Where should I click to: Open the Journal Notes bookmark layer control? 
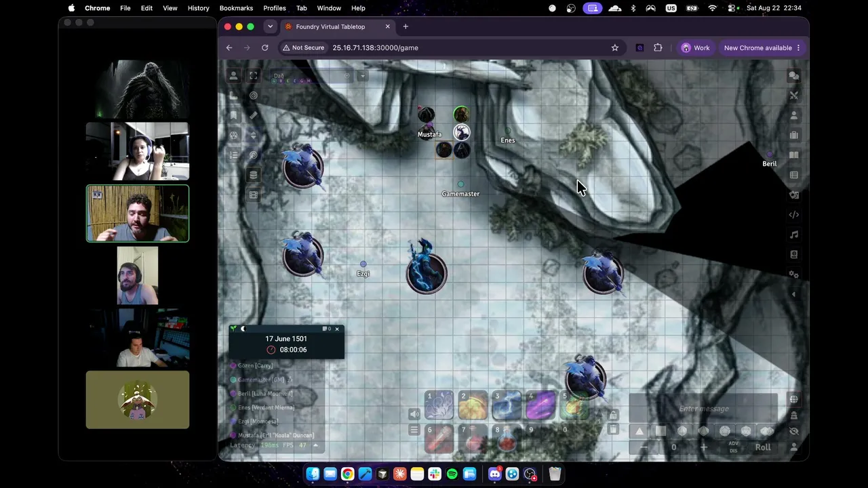pos(233,115)
